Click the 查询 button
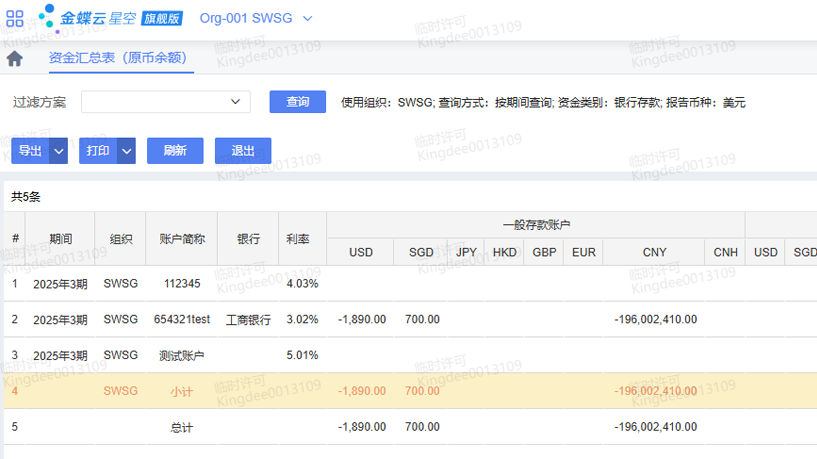This screenshot has height=459, width=817. click(298, 101)
